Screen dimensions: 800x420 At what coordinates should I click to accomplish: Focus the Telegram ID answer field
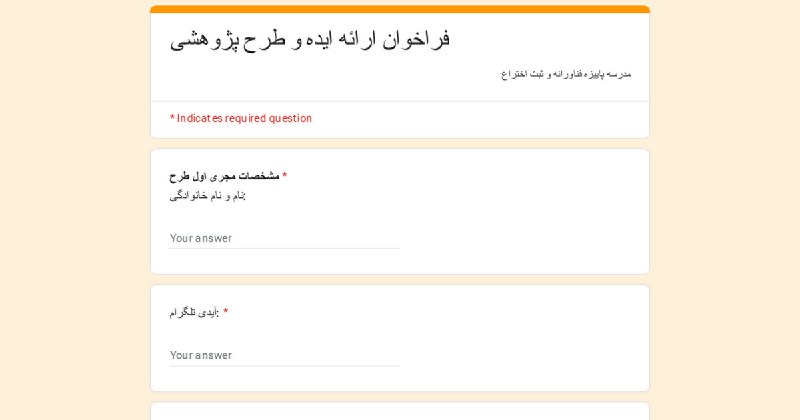285,355
